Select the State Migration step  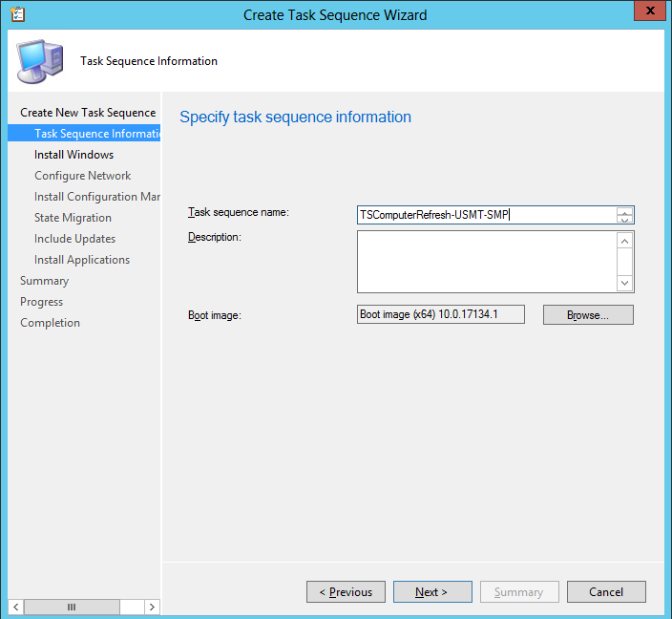point(73,218)
